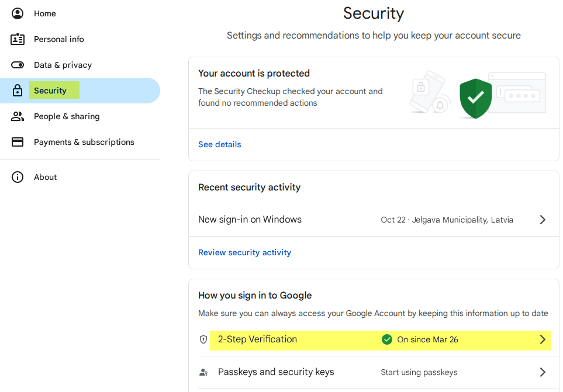The image size is (563, 392).
Task: Click the About info icon
Action: (x=18, y=177)
